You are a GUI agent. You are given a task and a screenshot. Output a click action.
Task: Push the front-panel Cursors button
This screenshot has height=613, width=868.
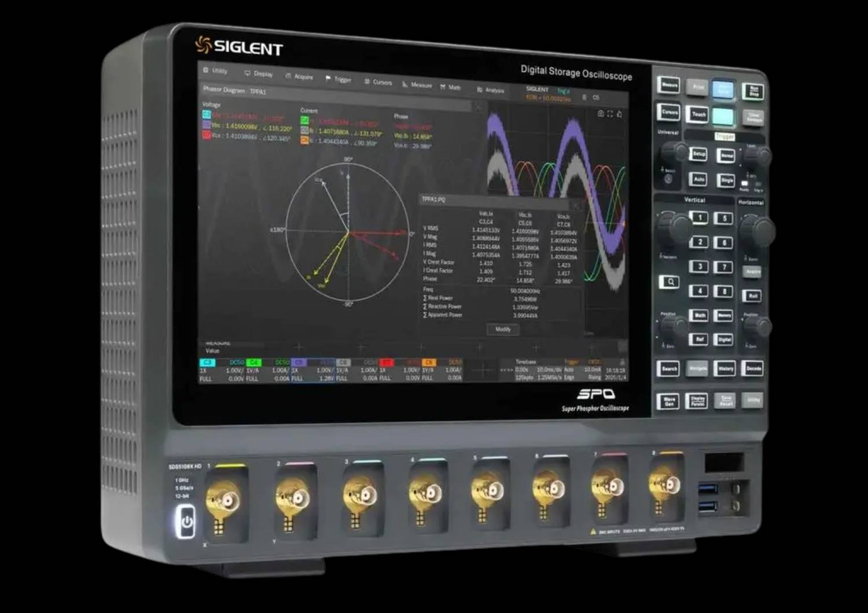(670, 112)
